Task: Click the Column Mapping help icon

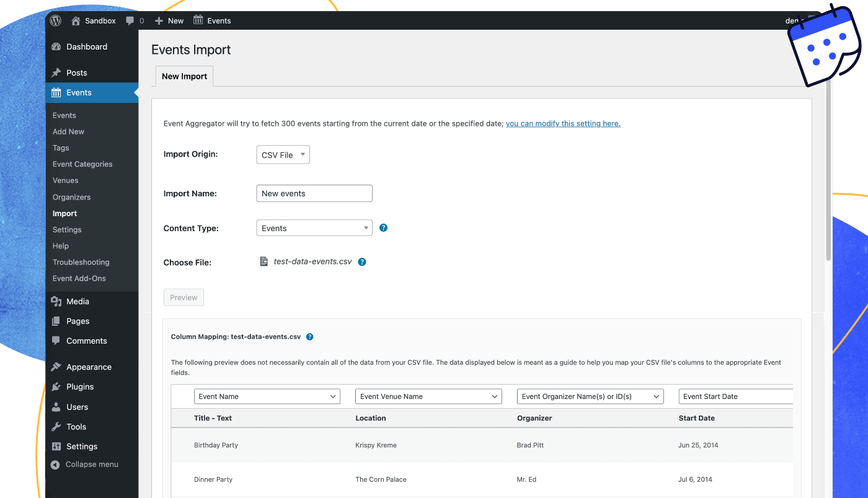Action: tap(310, 337)
